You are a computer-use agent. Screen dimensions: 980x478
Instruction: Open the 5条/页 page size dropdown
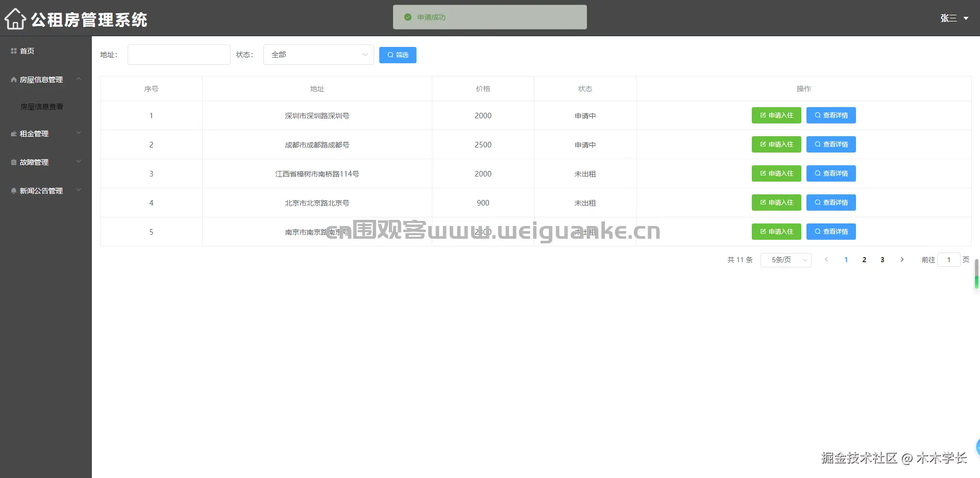[x=786, y=260]
